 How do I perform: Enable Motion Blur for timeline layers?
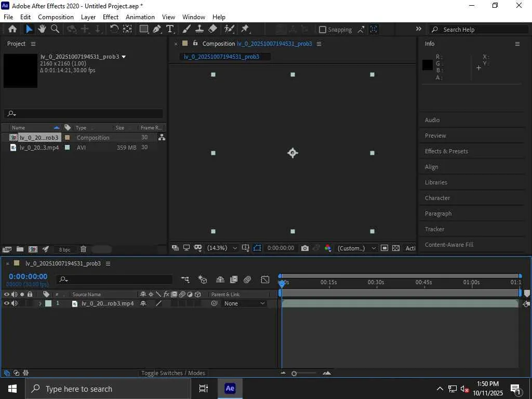[x=247, y=280]
